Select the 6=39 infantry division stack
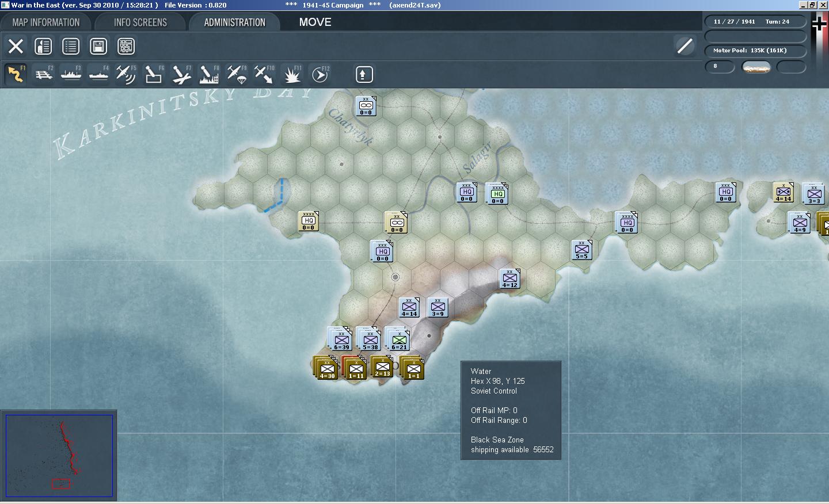 tap(341, 339)
